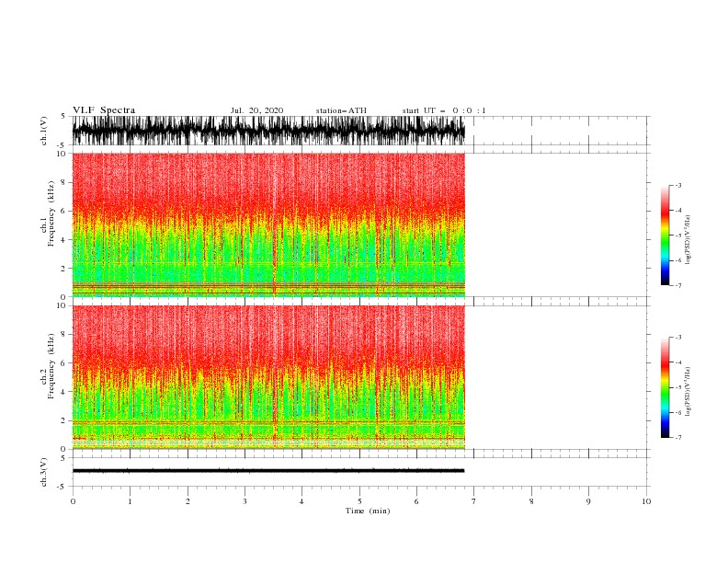This screenshot has height=563, width=728.
Task: Click the log(PSD) label of ch.2 color bar
Action: (x=688, y=392)
